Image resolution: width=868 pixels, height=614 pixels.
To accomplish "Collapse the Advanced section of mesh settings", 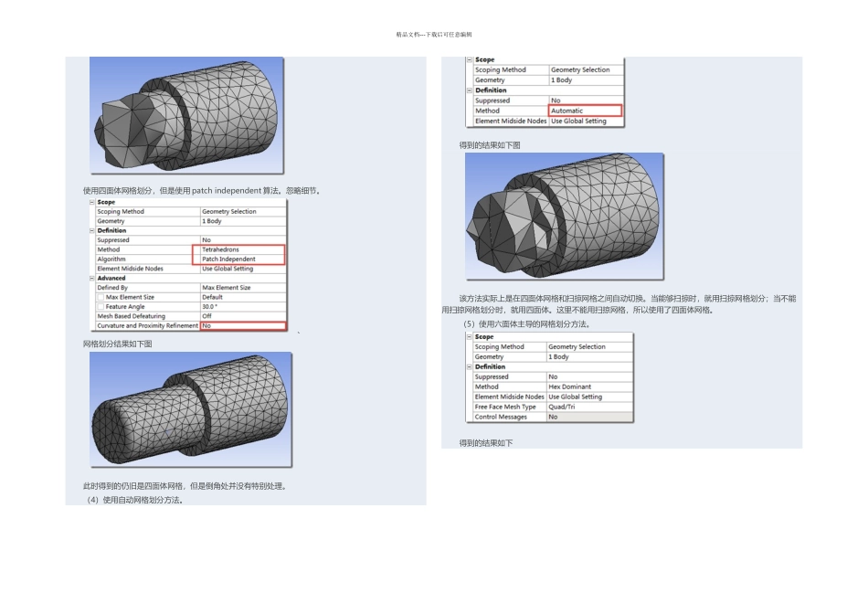I will (92, 278).
